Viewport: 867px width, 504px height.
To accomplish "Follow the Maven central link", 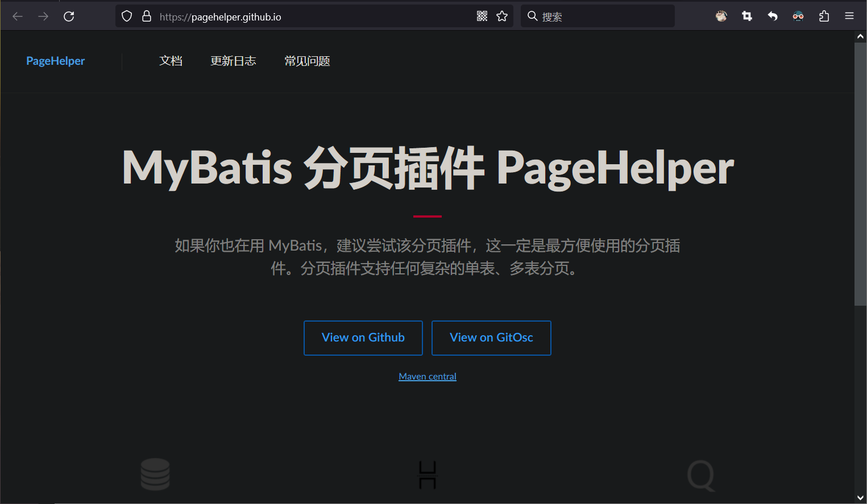I will (428, 376).
